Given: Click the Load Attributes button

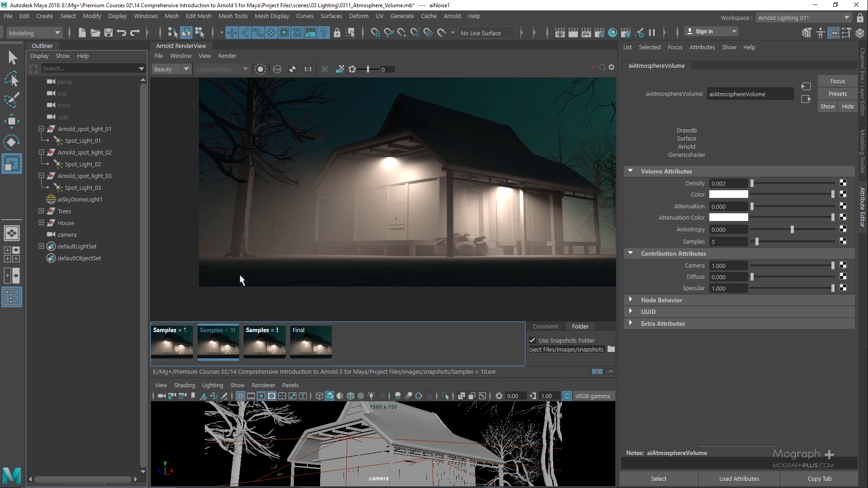Looking at the screenshot, I should [739, 479].
